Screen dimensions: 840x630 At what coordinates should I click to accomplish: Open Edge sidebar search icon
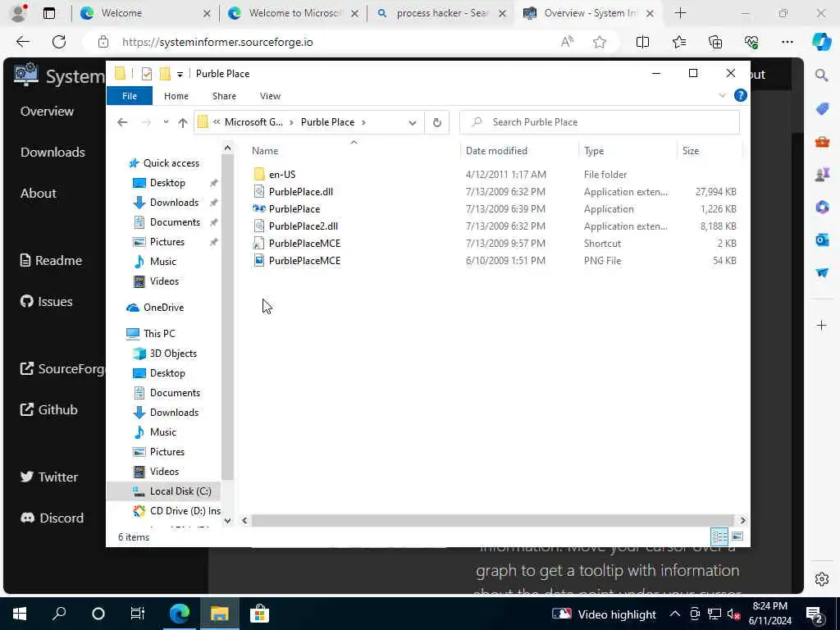822,75
